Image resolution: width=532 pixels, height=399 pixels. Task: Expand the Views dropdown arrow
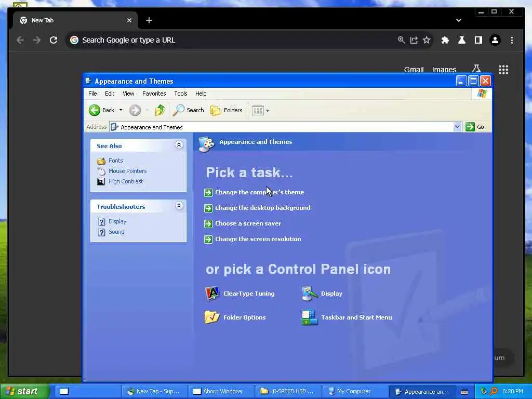268,111
